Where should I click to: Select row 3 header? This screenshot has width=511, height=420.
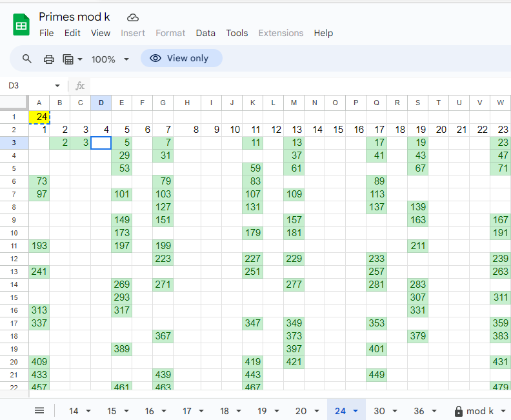click(14, 143)
